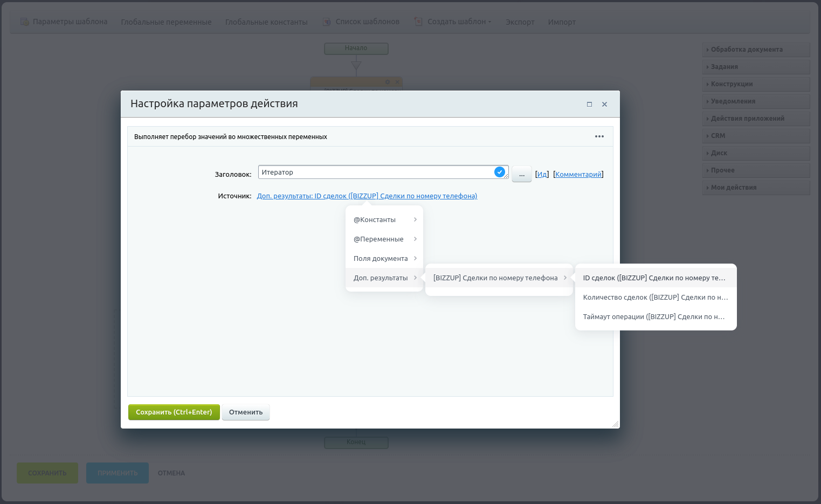Click the Список шаблонов icon

tap(327, 22)
